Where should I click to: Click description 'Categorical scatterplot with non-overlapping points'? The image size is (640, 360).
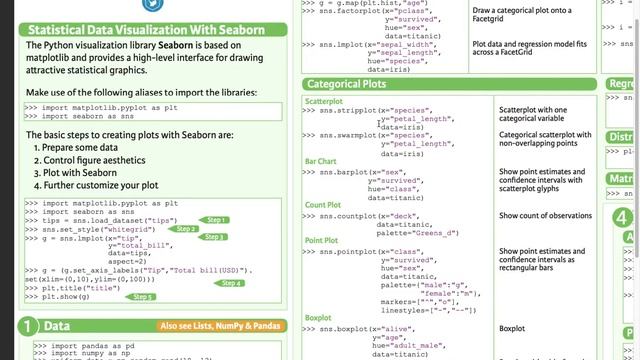click(545, 139)
